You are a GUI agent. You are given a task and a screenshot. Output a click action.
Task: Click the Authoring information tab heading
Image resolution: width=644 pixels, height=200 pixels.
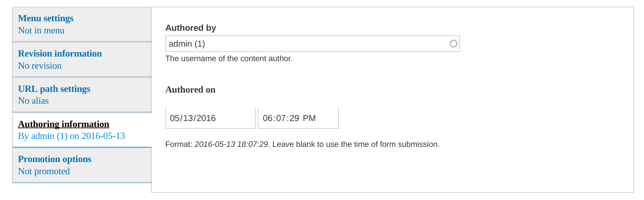63,124
